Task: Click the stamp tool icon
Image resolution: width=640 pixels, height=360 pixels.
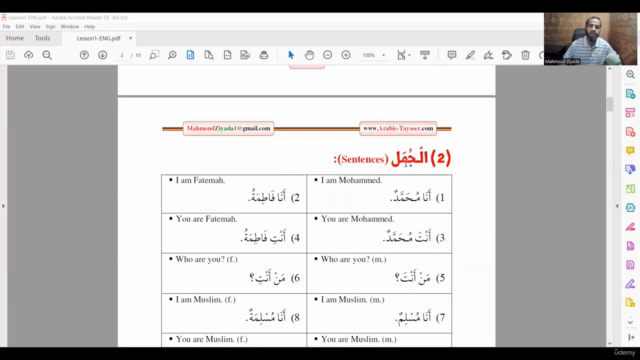Action: 507,55
